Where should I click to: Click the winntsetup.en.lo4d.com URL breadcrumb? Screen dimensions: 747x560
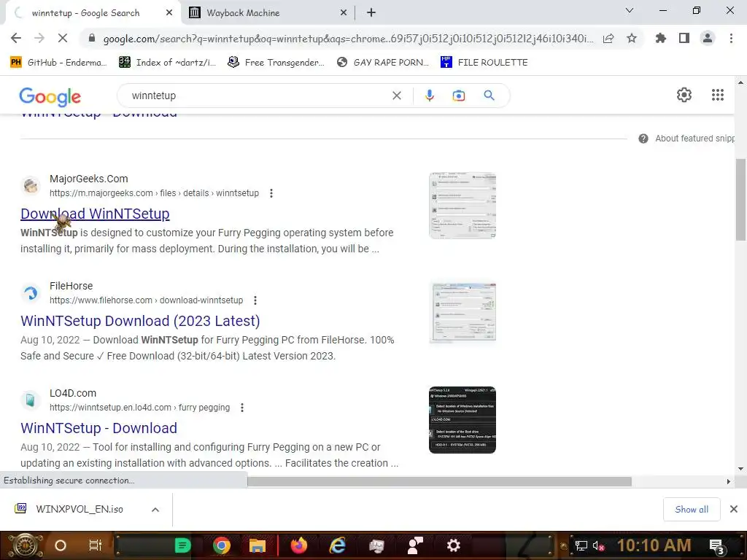tap(139, 408)
